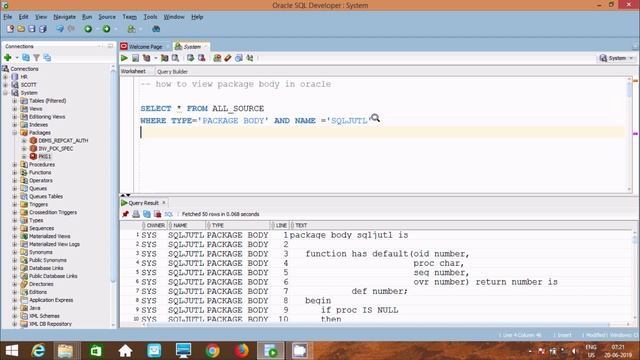Sort by the LINE column header

coord(281,225)
